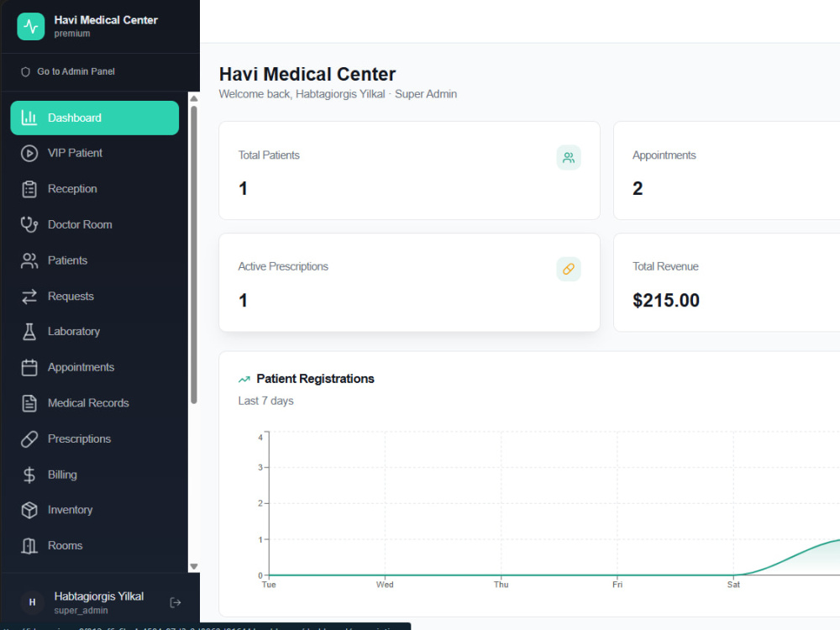Open the Appointments stat card
Viewport: 840px width, 630px height.
(x=727, y=171)
